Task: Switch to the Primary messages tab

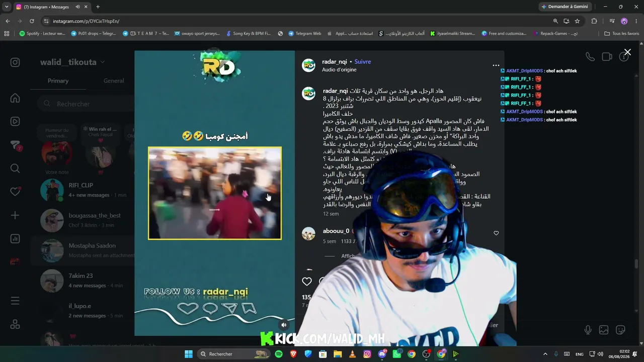Action: click(58, 81)
